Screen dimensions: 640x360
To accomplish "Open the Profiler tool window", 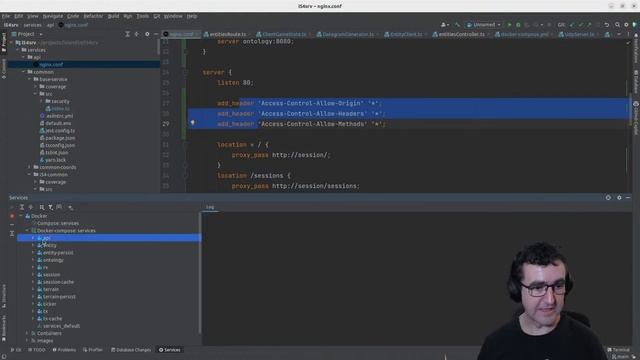I will 93,350.
